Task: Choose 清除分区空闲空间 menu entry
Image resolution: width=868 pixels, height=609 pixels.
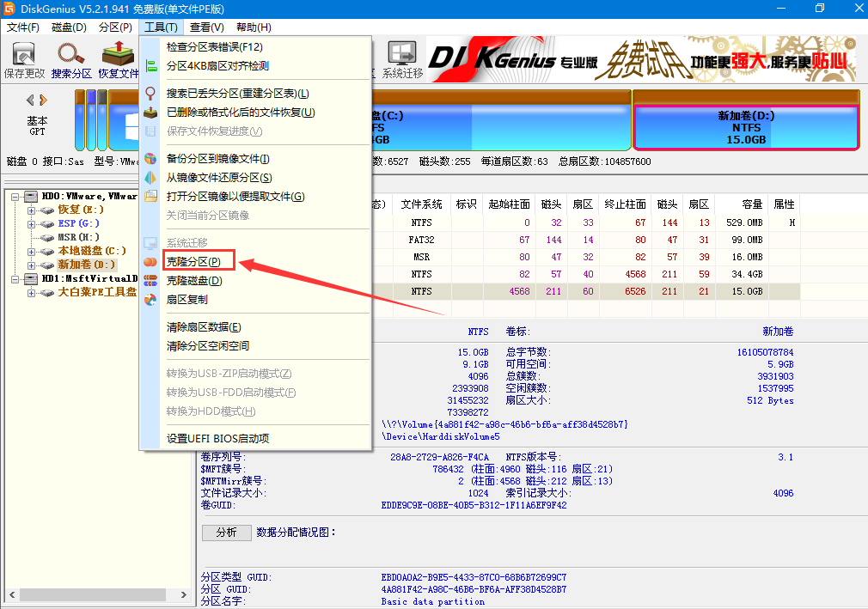Action: click(208, 345)
